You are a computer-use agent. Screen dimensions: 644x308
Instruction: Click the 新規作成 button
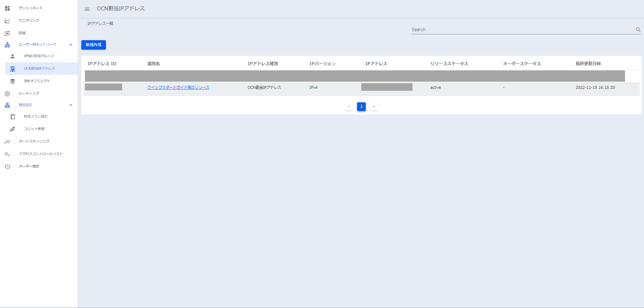tap(94, 45)
